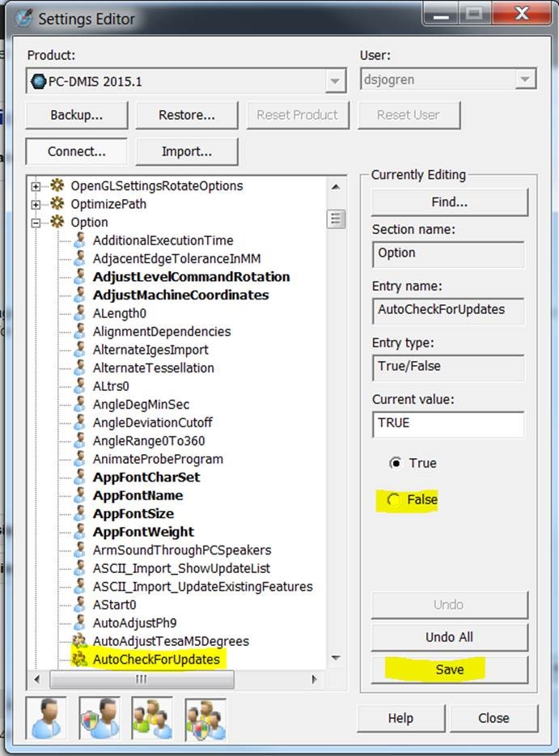559x756 pixels.
Task: Select the AutoAdjustPh9 entry
Action: pyautogui.click(x=134, y=623)
